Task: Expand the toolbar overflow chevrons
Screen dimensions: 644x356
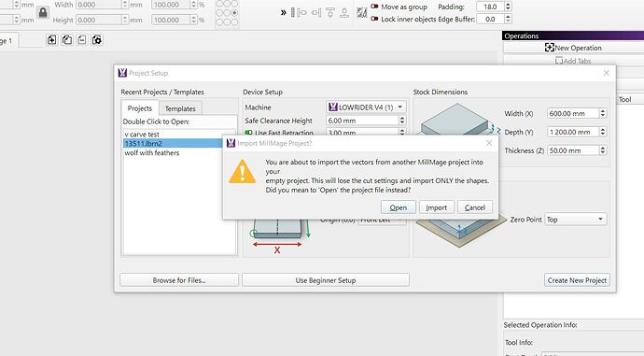Action: 284,13
